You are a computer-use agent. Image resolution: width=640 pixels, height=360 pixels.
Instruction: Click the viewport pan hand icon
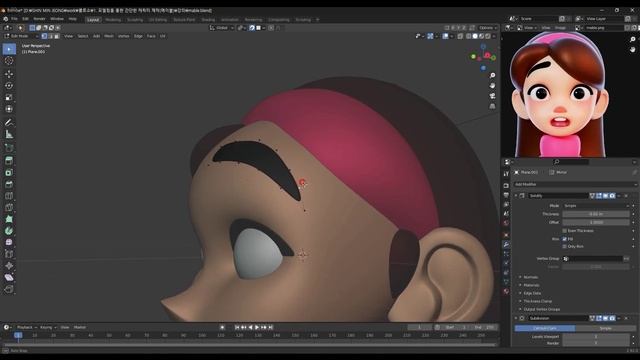click(493, 86)
